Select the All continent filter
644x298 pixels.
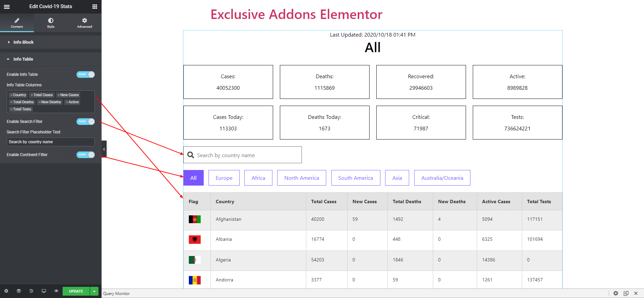pos(194,178)
